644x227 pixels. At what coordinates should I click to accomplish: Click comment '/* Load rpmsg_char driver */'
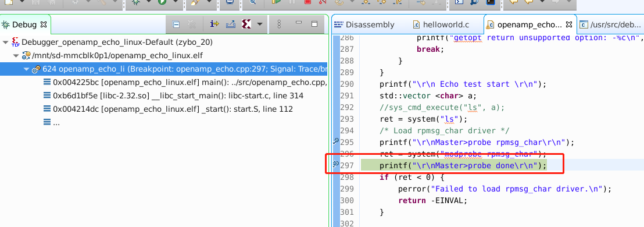click(x=444, y=131)
